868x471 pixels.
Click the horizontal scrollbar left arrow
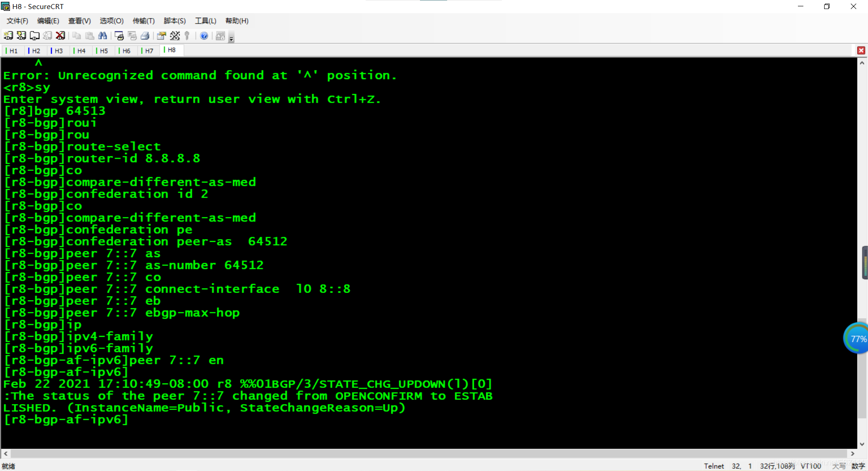(x=6, y=453)
